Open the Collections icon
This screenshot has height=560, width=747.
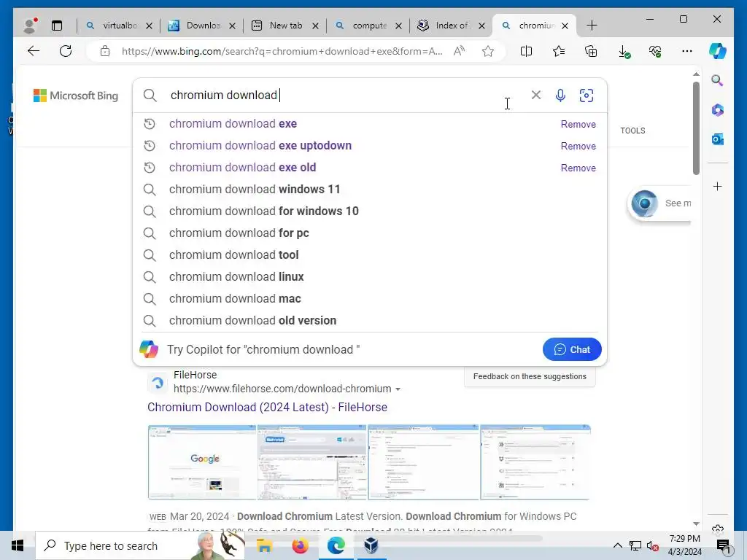click(591, 51)
